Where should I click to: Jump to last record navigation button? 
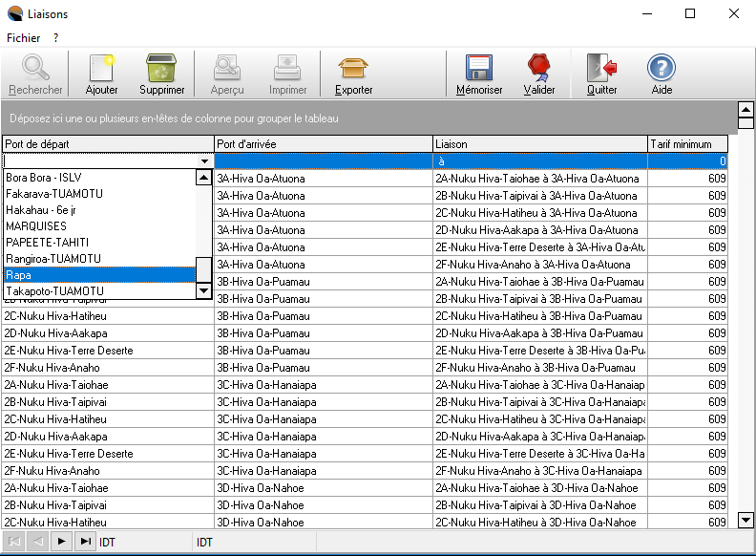[86, 542]
